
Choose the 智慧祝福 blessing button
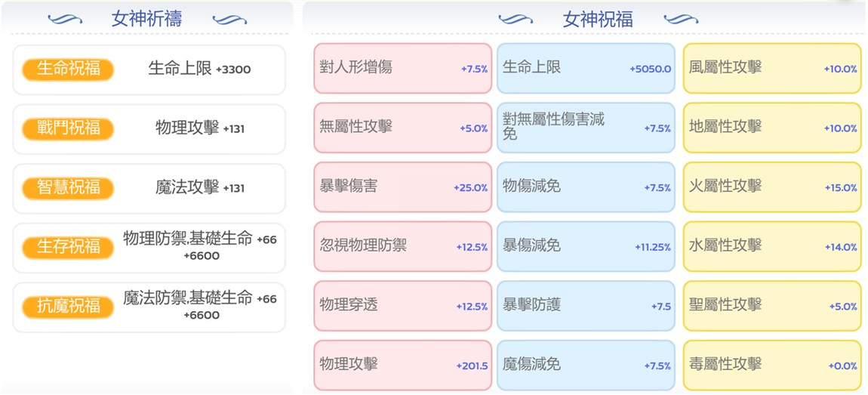click(68, 188)
